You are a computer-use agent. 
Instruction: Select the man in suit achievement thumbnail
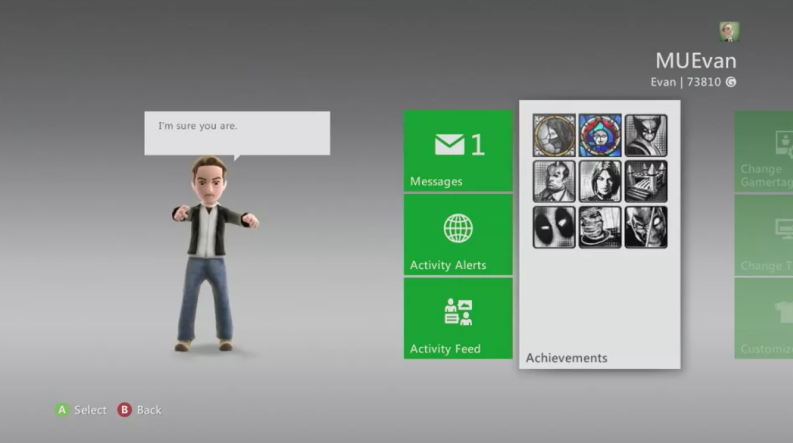point(554,181)
